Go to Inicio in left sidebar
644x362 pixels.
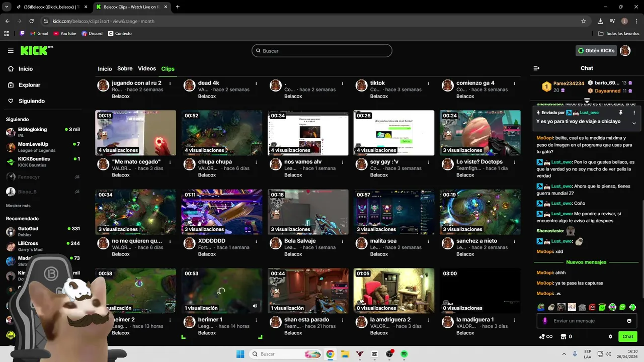(21, 69)
